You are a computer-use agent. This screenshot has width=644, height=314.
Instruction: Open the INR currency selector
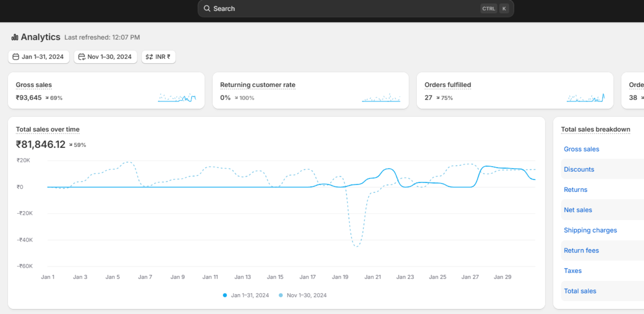coord(159,57)
